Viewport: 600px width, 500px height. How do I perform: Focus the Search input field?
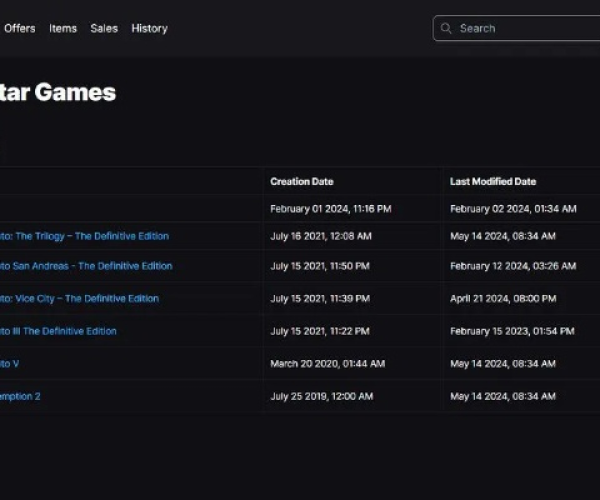point(520,28)
